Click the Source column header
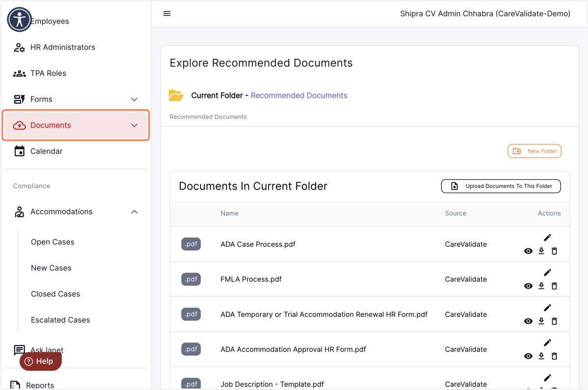This screenshot has height=390, width=588. click(x=456, y=214)
